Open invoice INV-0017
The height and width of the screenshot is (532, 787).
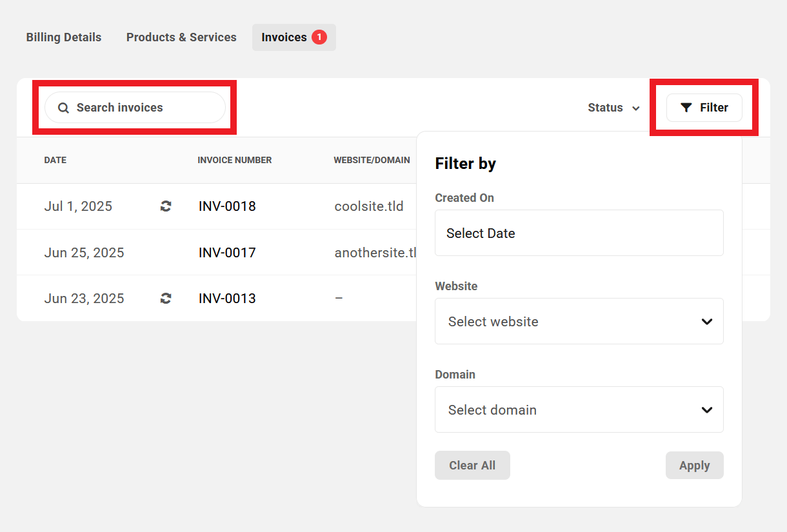click(227, 253)
